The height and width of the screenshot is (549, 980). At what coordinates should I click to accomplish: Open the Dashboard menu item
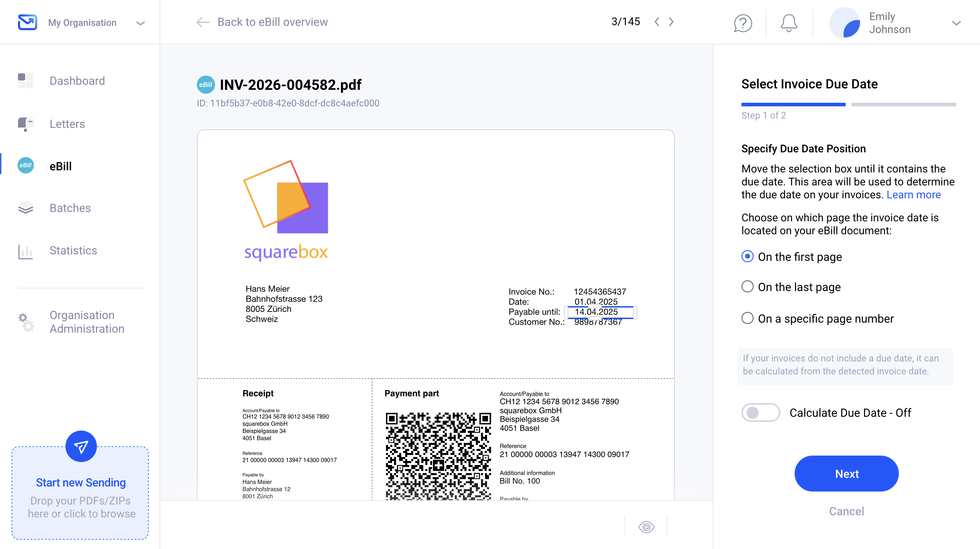tap(77, 80)
